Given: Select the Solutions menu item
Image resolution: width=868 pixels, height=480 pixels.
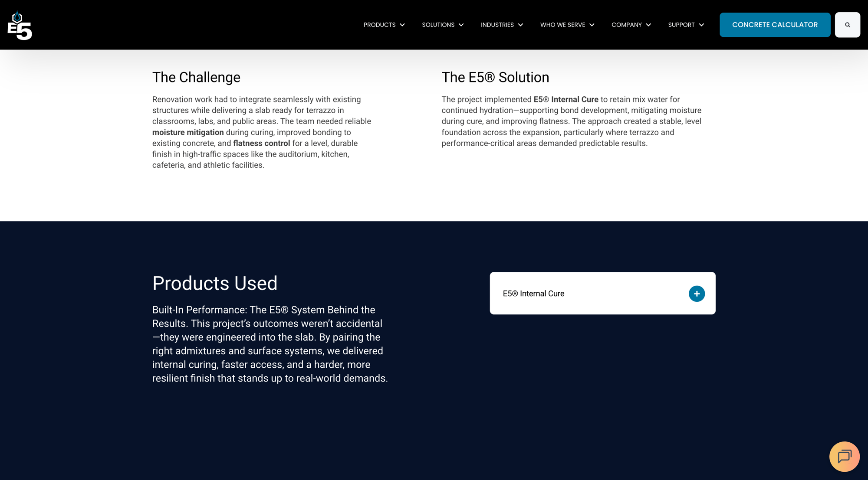Looking at the screenshot, I should pyautogui.click(x=438, y=25).
